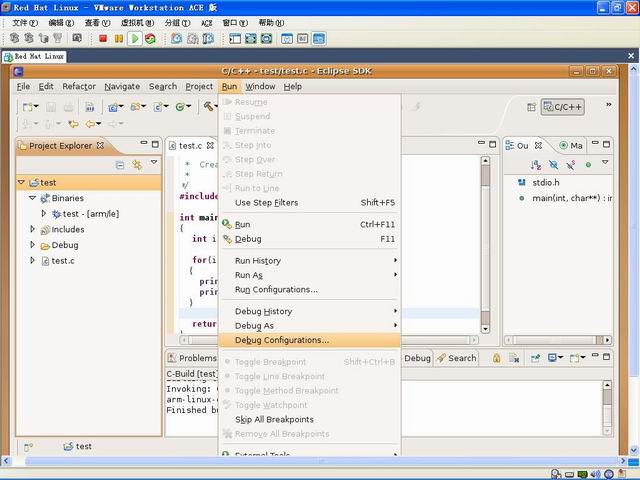The height and width of the screenshot is (480, 640).
Task: Select main(int, char**) in Outline
Action: tap(566, 198)
